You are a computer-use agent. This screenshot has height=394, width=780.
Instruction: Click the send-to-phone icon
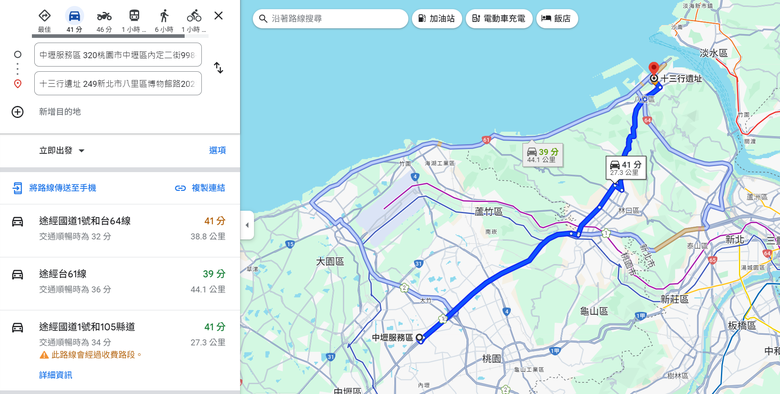tap(17, 188)
